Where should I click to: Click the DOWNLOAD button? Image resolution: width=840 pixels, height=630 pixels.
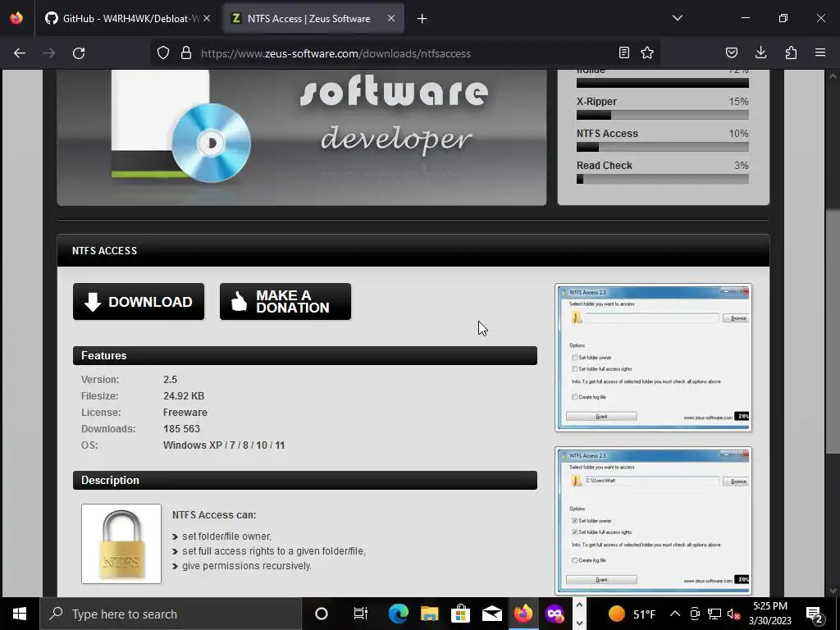click(139, 302)
